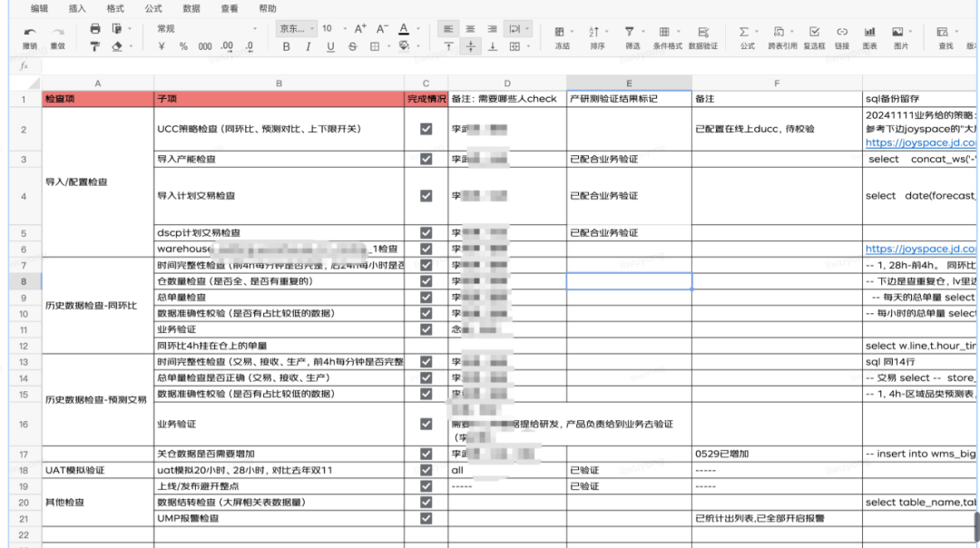This screenshot has height=548, width=980.
Task: Open the joyspace link in row 2
Action: (x=920, y=142)
